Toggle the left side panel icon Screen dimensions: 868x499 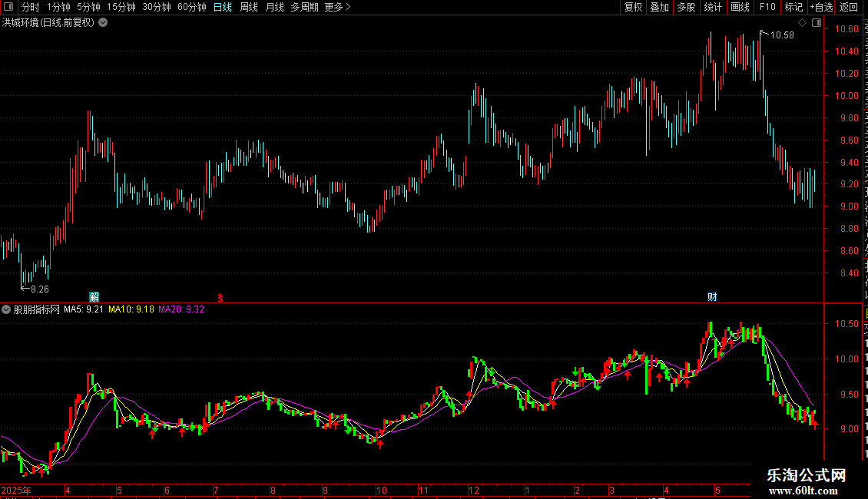(x=8, y=7)
